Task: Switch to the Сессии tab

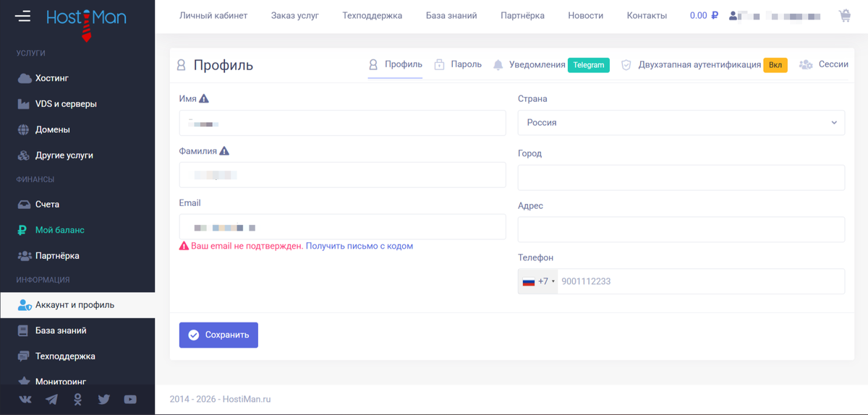Action: click(x=824, y=64)
